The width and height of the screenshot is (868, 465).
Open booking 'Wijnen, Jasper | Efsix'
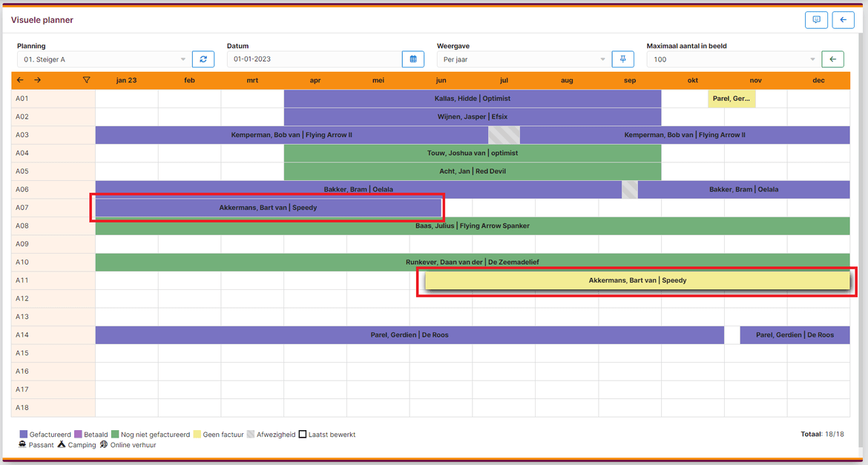tap(472, 116)
